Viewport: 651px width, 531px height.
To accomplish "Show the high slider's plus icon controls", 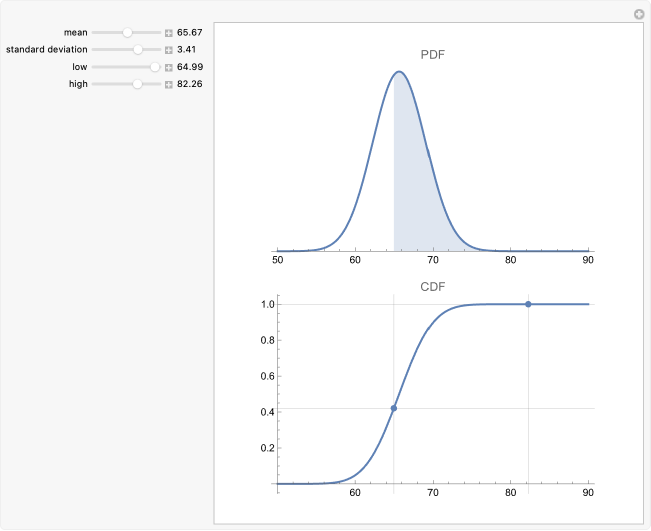I will coord(169,84).
